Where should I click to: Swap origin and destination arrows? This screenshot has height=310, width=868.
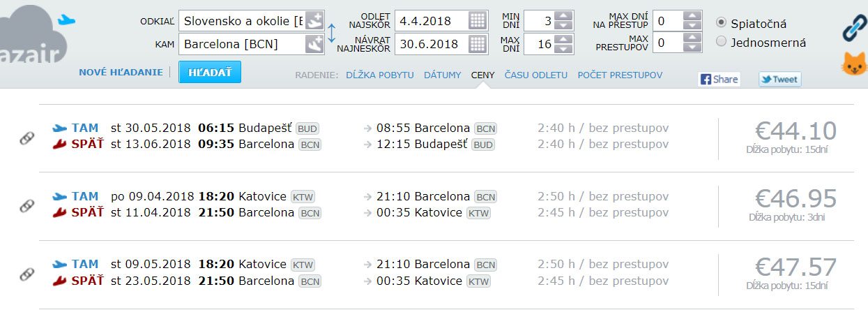click(332, 32)
